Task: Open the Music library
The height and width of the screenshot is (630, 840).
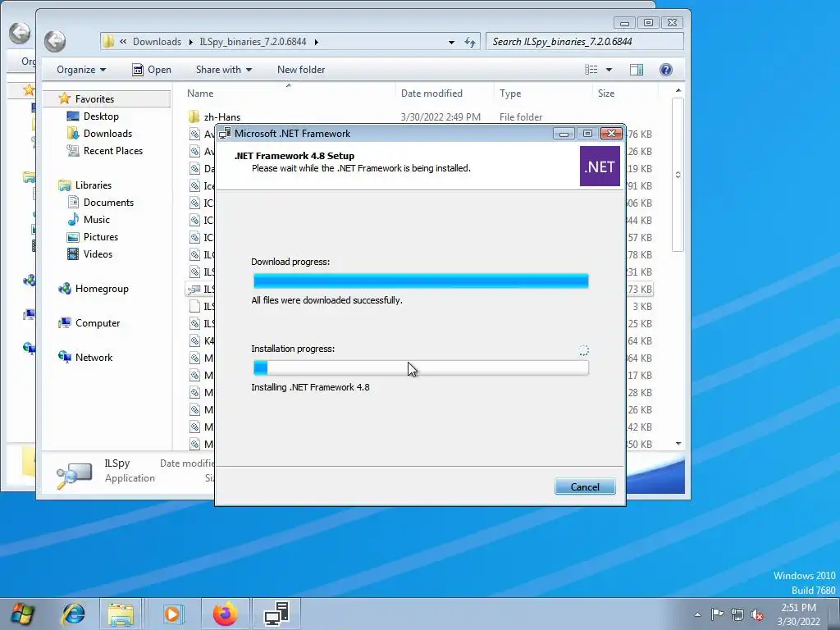Action: coord(97,220)
